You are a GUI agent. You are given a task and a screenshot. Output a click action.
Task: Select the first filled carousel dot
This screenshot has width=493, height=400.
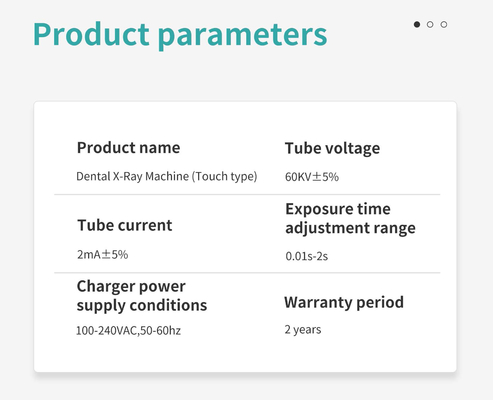[417, 24]
